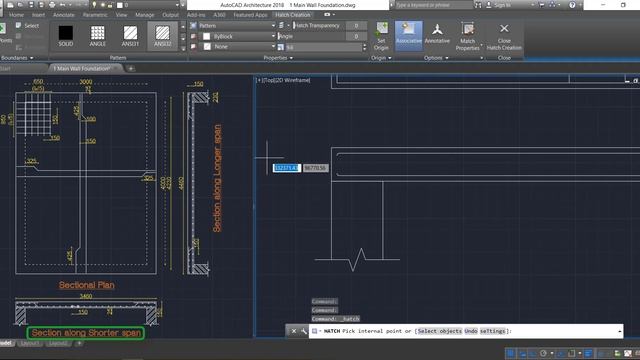This screenshot has width=640, height=360.
Task: Switch to the Output ribbon tab
Action: pyautogui.click(x=170, y=15)
